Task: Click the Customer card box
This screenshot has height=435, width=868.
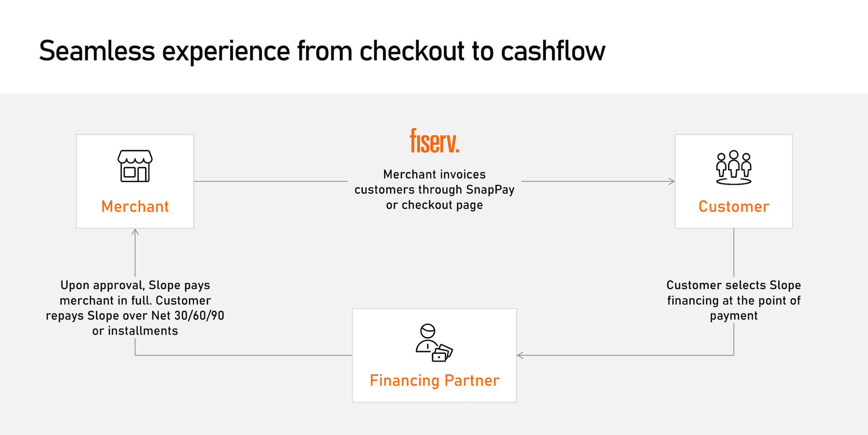Action: (x=734, y=181)
